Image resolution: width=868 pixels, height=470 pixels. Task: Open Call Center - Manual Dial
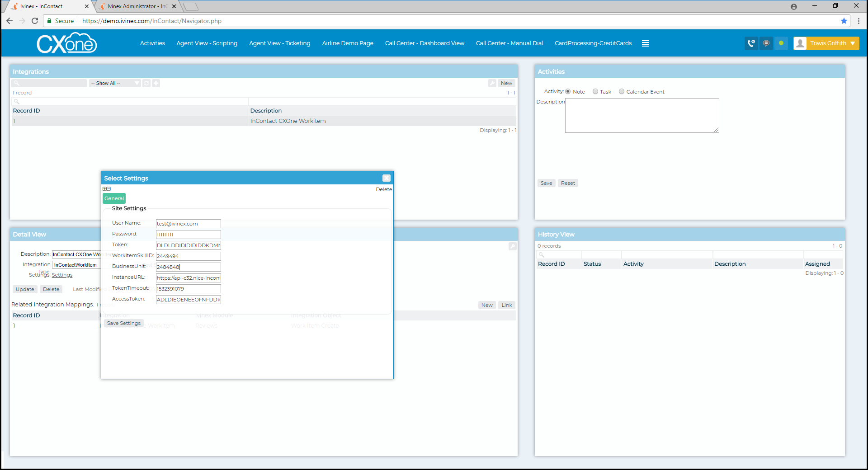click(x=509, y=43)
